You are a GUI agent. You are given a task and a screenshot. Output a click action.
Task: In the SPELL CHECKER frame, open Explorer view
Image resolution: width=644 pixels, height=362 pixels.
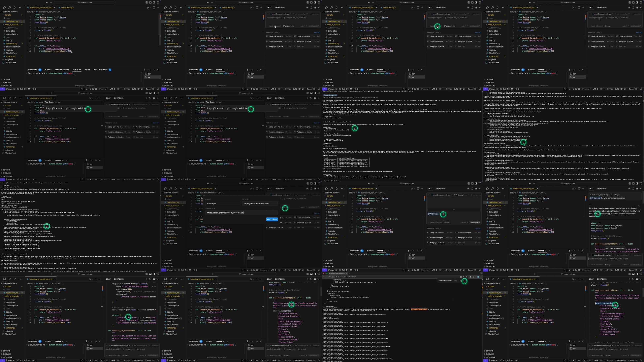click(x=4, y=7)
